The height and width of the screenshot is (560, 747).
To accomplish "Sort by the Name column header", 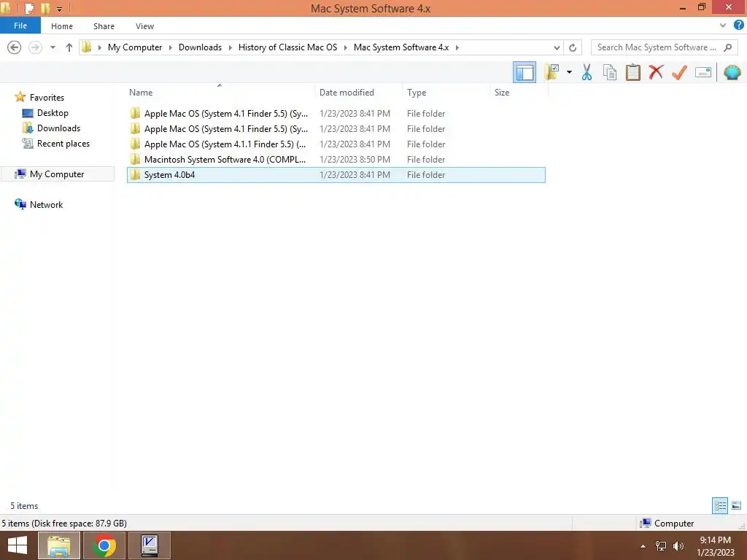I will pos(219,93).
